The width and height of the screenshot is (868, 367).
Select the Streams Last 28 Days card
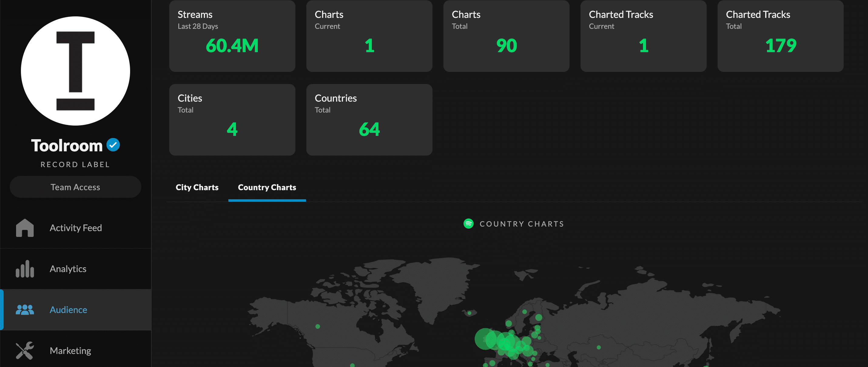232,36
